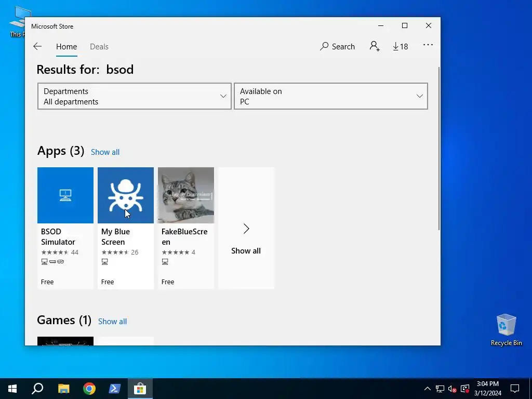
Task: Click the Free price under BSOD Simulator
Action: coord(47,282)
